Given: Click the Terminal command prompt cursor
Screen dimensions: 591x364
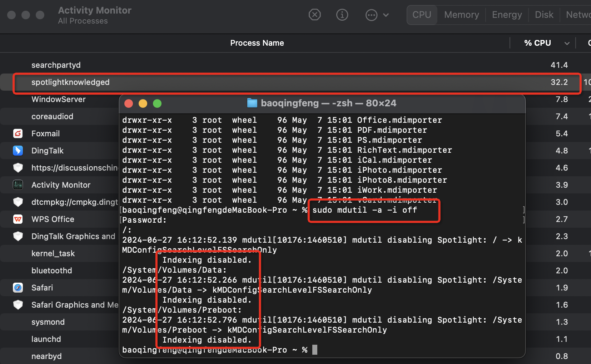Looking at the screenshot, I should pos(314,350).
